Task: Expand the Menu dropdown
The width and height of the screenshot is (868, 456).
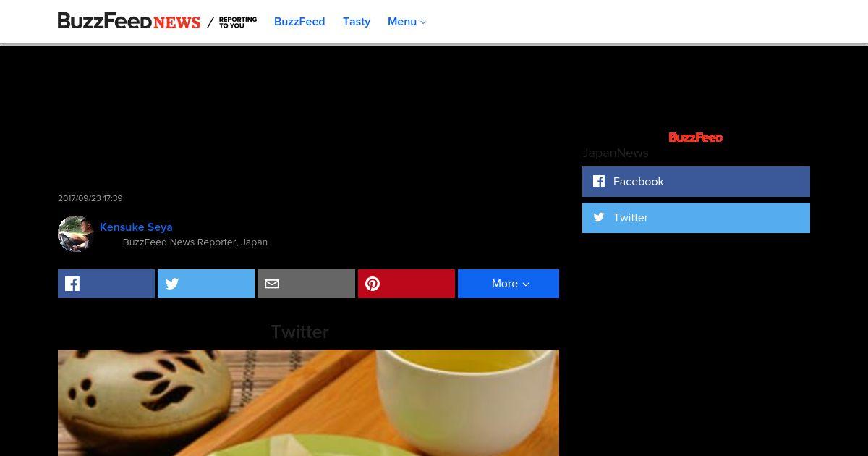Action: click(407, 22)
